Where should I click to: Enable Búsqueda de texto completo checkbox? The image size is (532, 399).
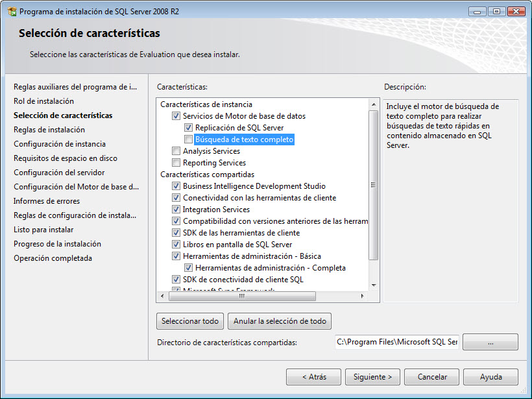tap(188, 139)
